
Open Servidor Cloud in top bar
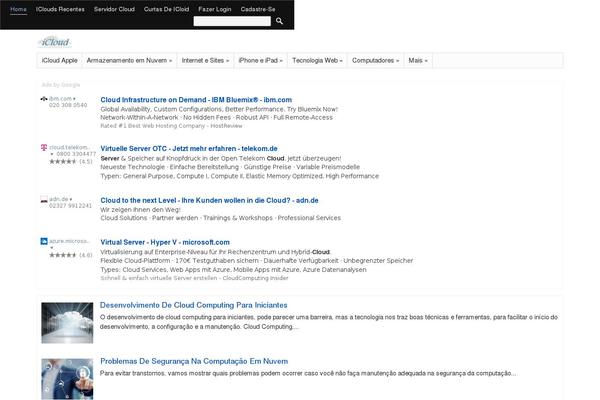[x=114, y=9]
